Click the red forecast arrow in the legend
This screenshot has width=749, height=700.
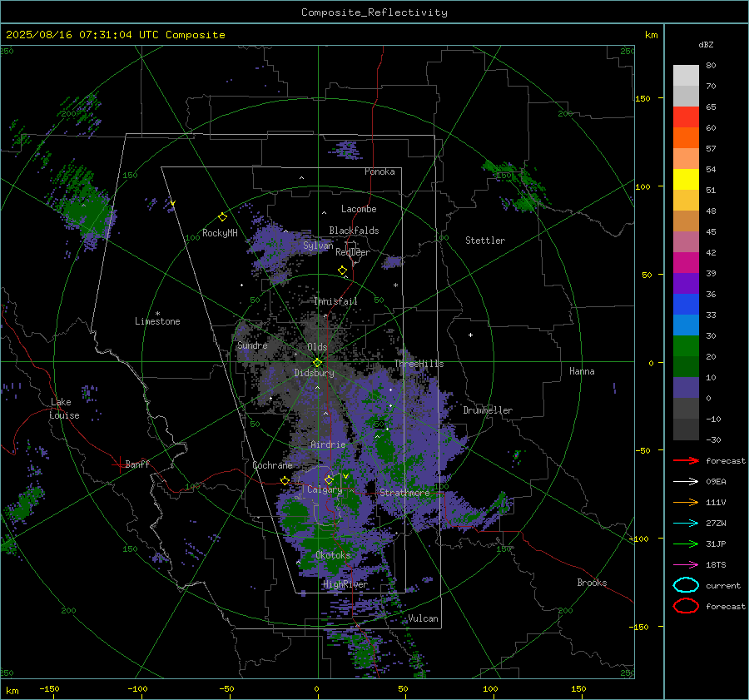coord(686,460)
